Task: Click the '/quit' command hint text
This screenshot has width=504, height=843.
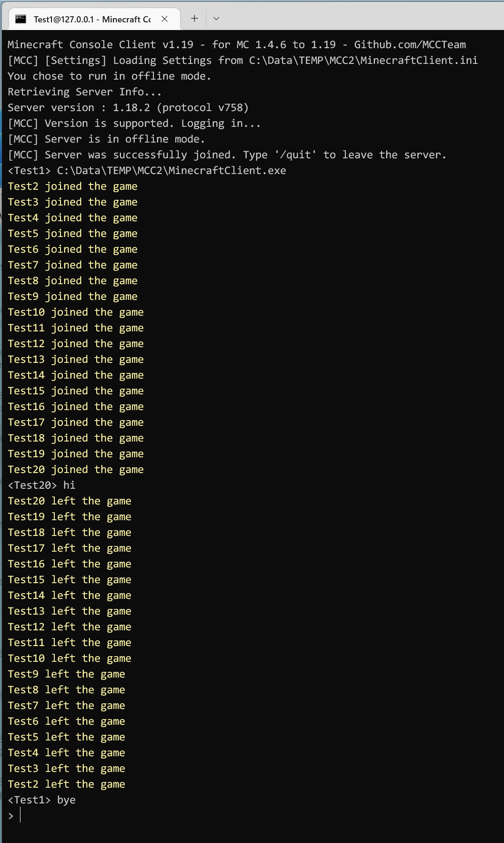Action: click(294, 154)
